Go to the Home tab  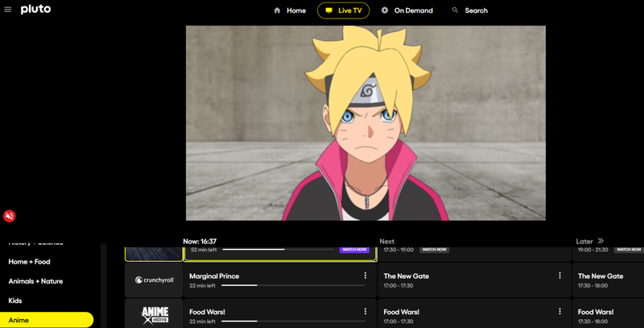(x=290, y=10)
